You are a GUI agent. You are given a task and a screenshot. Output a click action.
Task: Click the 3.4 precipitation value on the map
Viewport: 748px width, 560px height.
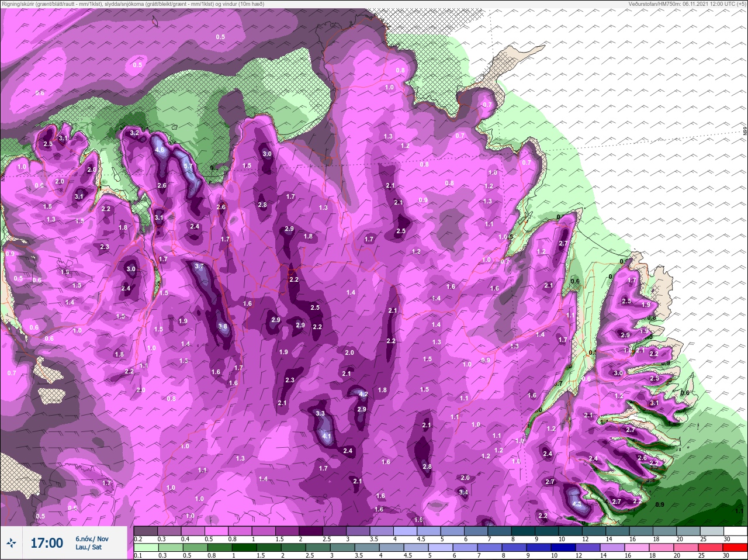point(463,493)
